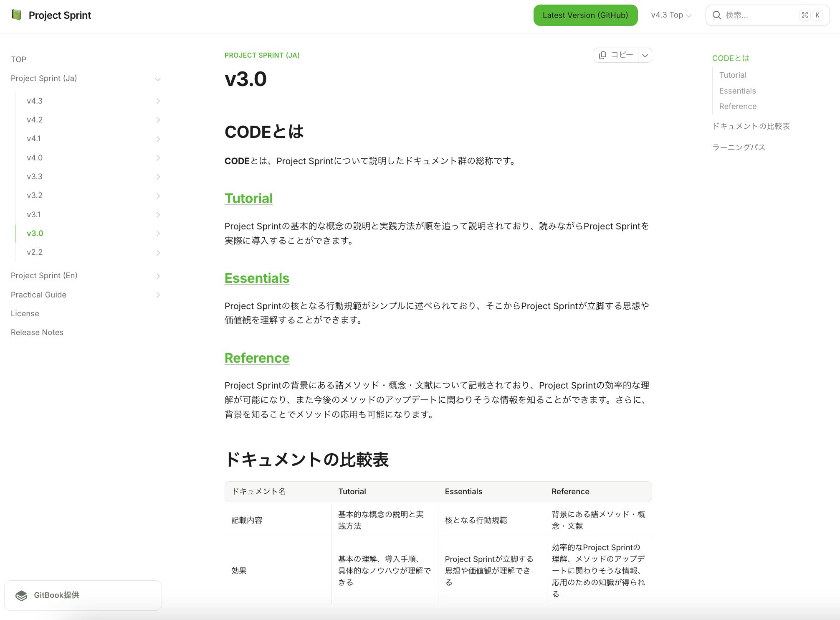This screenshot has width=840, height=620.
Task: Expand the Practical Guide chevron
Action: pyautogui.click(x=158, y=295)
